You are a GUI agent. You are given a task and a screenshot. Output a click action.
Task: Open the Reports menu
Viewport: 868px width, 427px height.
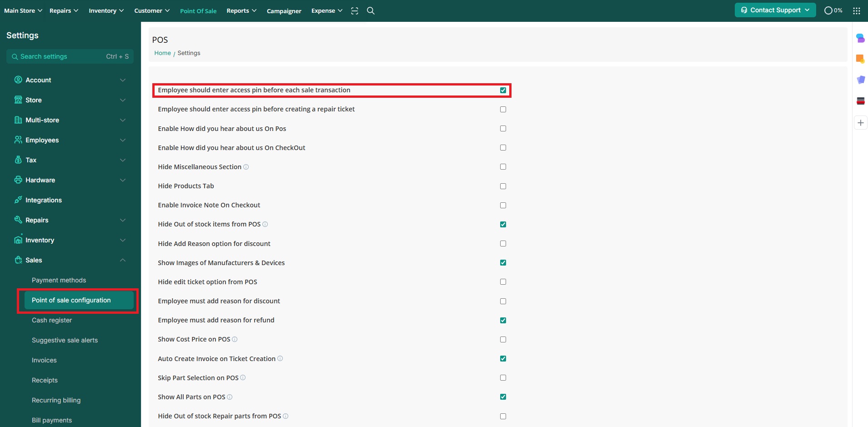[241, 11]
